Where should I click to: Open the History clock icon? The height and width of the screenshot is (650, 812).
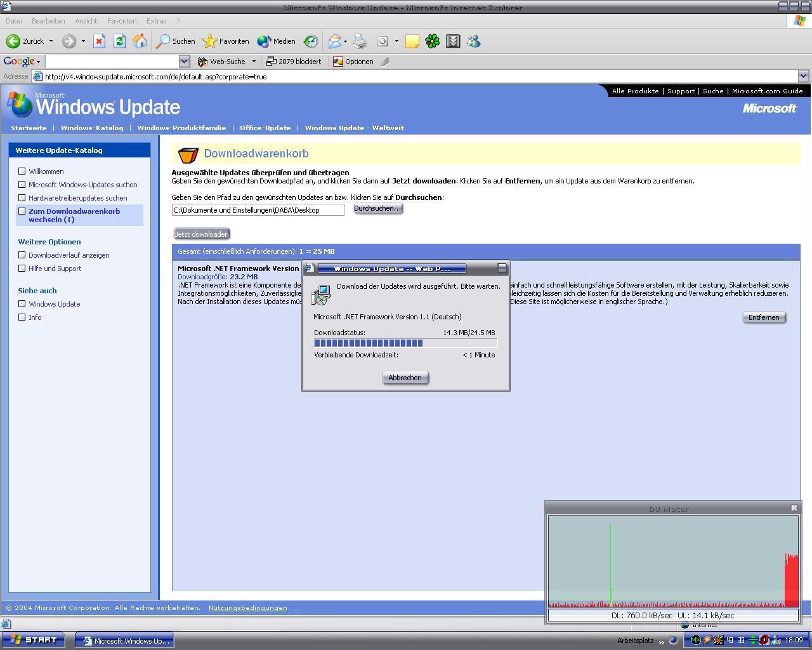(x=310, y=41)
